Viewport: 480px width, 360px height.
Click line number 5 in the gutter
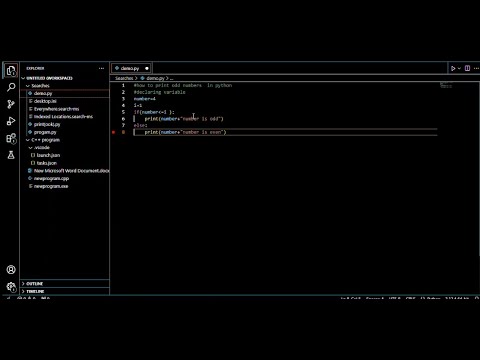pos(123,112)
